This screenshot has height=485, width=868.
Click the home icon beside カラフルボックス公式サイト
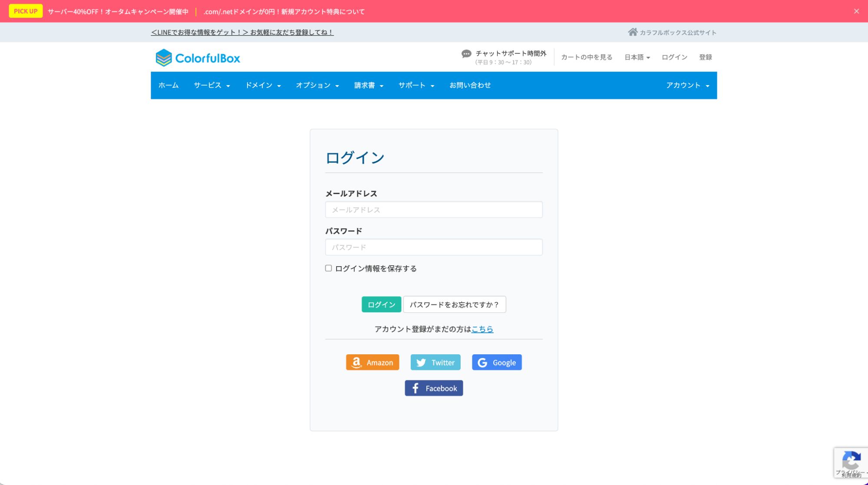click(x=633, y=32)
